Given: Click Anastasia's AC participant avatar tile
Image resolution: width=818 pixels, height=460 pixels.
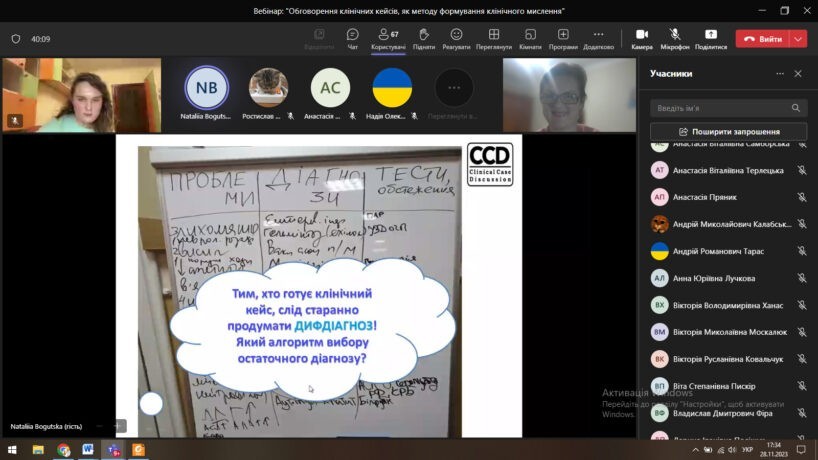Looking at the screenshot, I should coord(330,88).
